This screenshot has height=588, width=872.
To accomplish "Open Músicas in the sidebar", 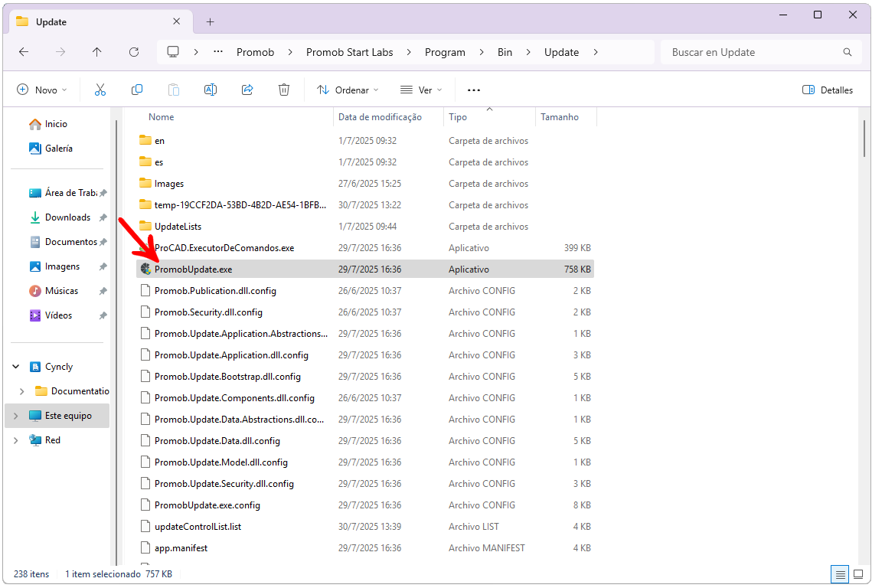I will tap(54, 291).
